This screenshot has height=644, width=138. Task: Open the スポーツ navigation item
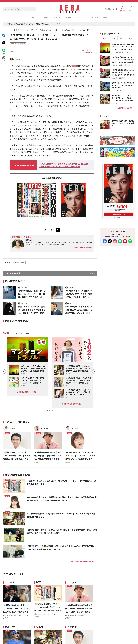click(x=69, y=17)
